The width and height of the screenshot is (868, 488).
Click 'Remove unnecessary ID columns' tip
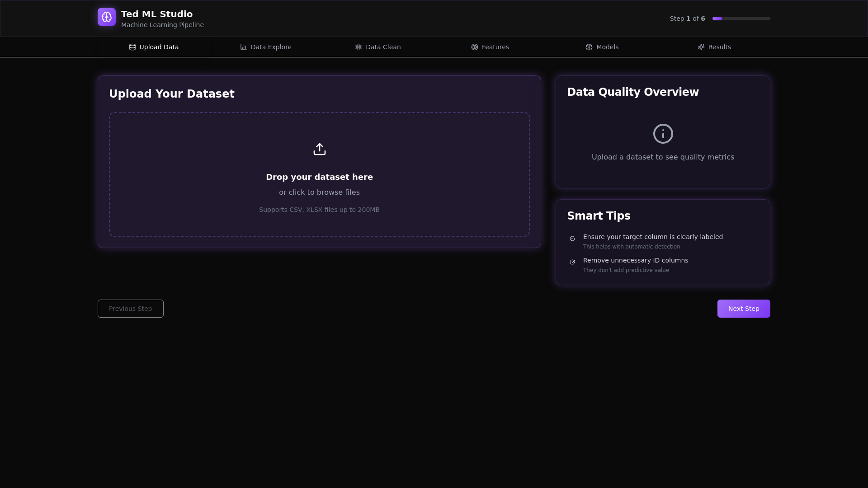[x=636, y=260]
